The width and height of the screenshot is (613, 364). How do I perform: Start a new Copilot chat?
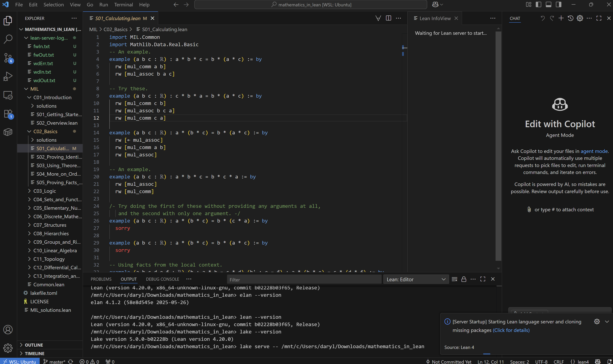point(561,18)
